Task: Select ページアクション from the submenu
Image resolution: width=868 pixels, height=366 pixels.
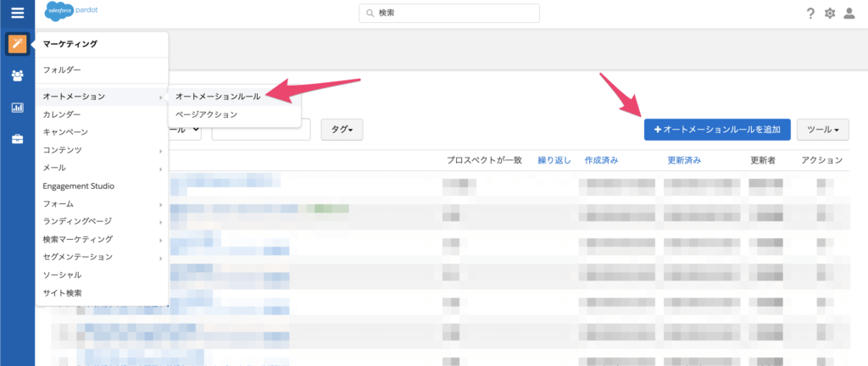Action: [x=206, y=114]
